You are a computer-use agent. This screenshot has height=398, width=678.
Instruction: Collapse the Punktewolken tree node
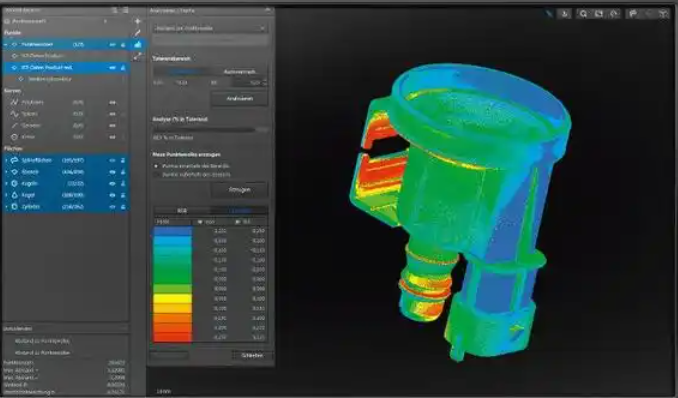pyautogui.click(x=6, y=45)
